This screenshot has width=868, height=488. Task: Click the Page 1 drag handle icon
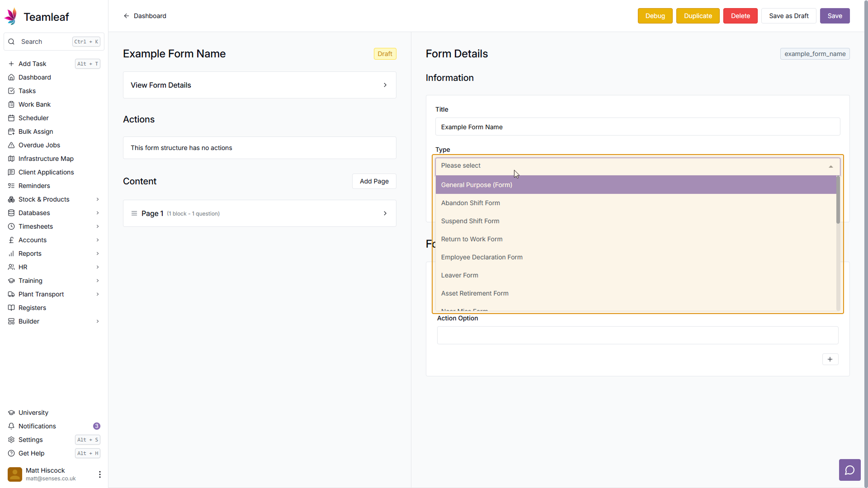[x=134, y=213]
